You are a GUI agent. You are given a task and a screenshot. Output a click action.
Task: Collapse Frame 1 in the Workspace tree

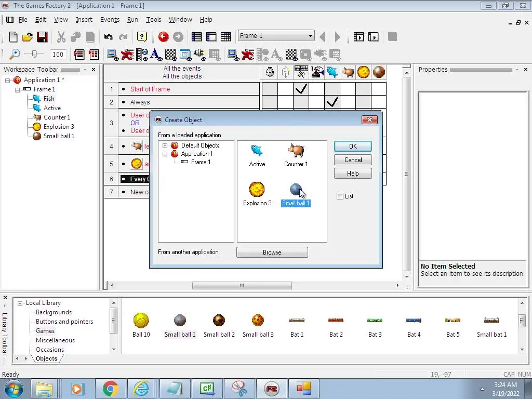[17, 89]
